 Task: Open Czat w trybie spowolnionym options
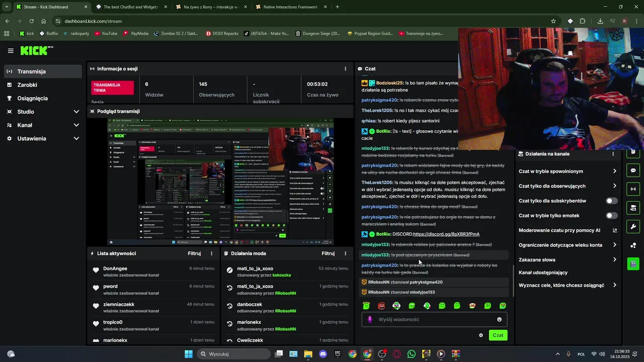pos(568,171)
